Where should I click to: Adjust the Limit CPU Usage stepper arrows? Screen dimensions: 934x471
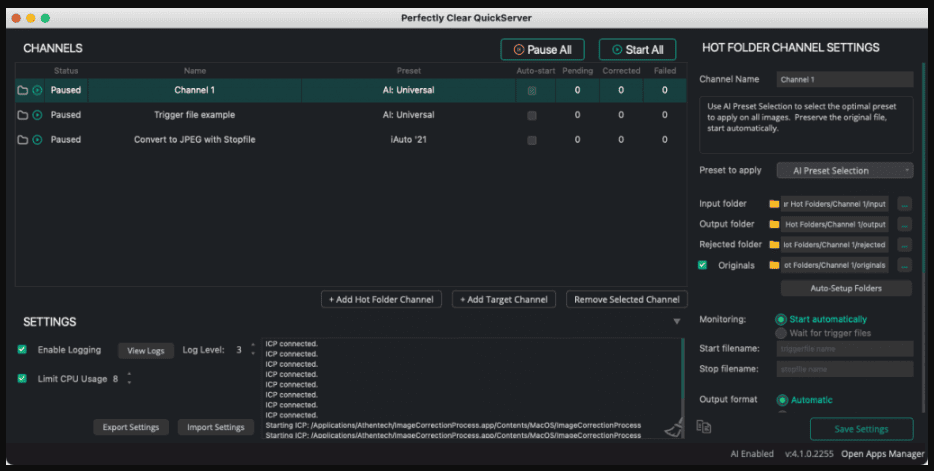pos(129,378)
